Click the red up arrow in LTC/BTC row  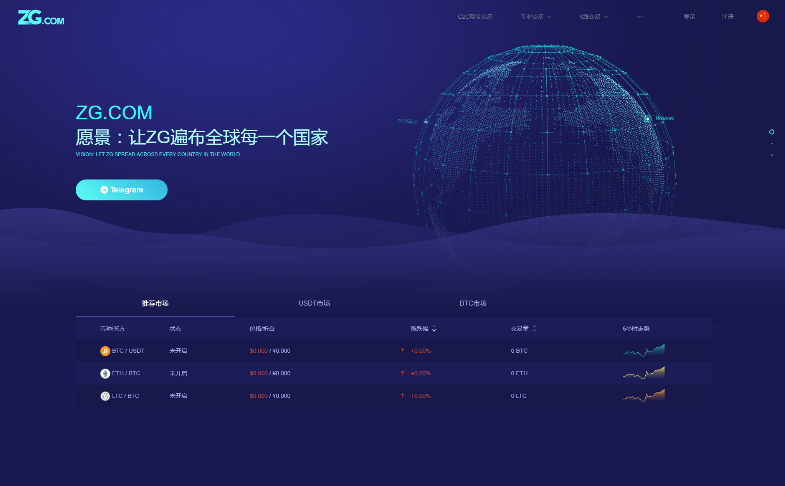point(402,396)
